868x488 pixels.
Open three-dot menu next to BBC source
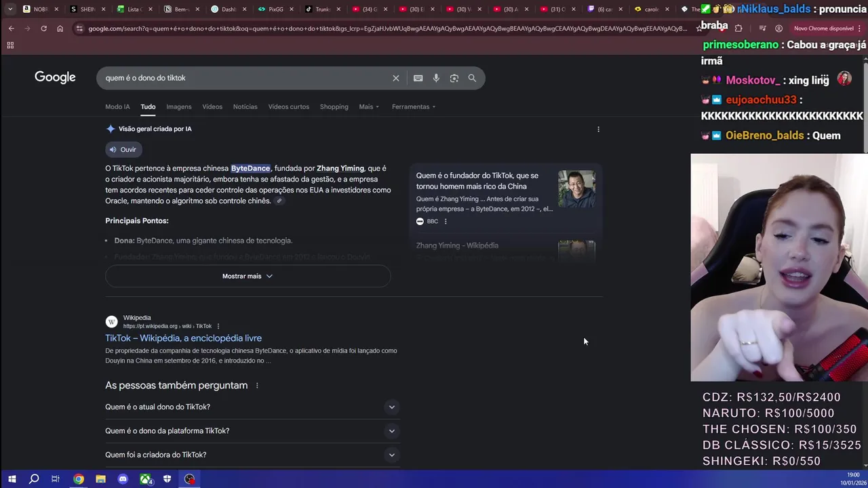(x=446, y=222)
